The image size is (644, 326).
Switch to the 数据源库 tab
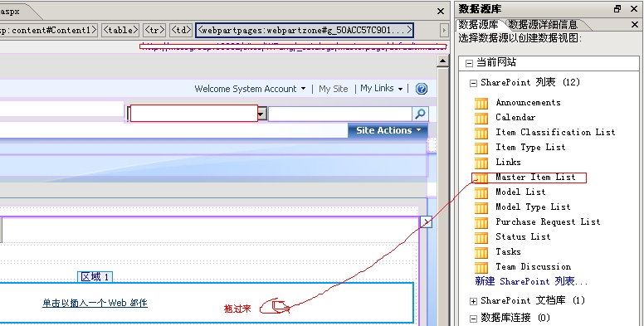479,24
